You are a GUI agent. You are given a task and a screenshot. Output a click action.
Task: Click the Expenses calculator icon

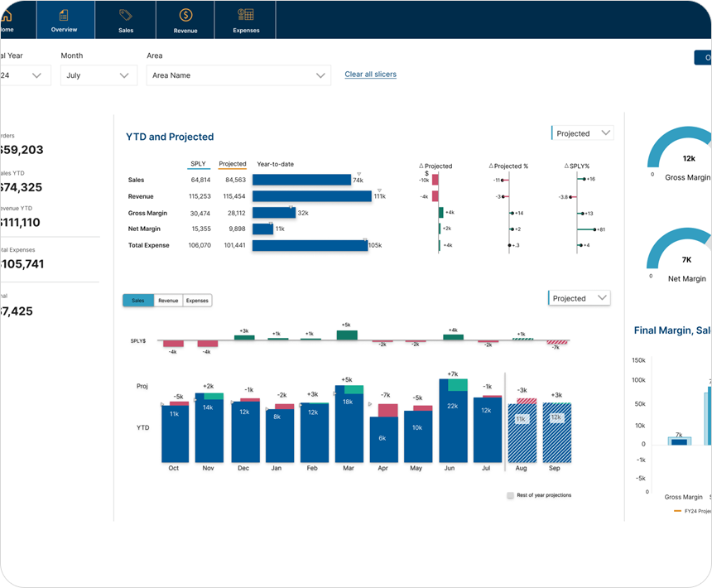point(246,15)
